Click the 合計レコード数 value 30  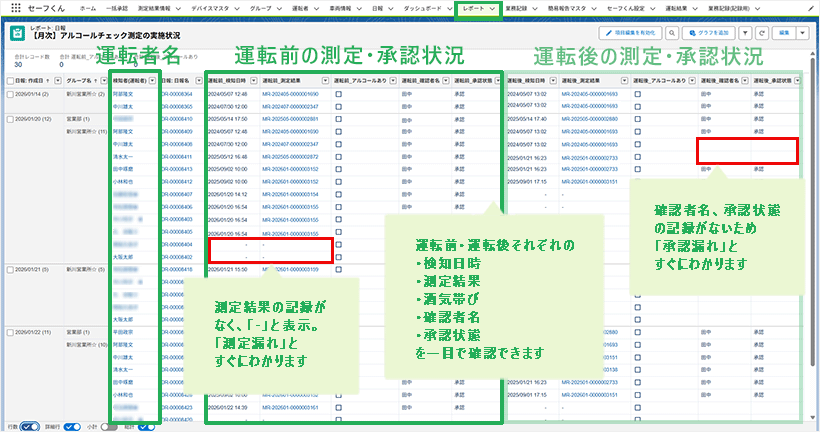tap(18, 65)
